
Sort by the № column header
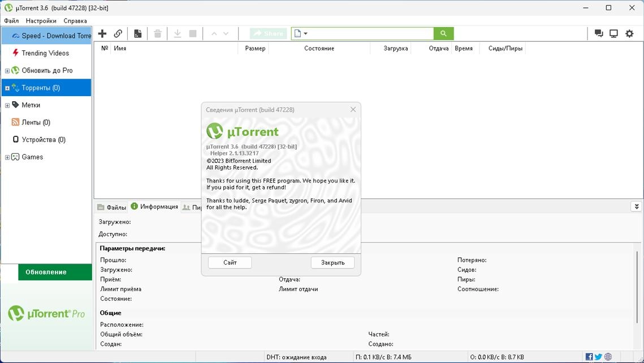pos(105,49)
